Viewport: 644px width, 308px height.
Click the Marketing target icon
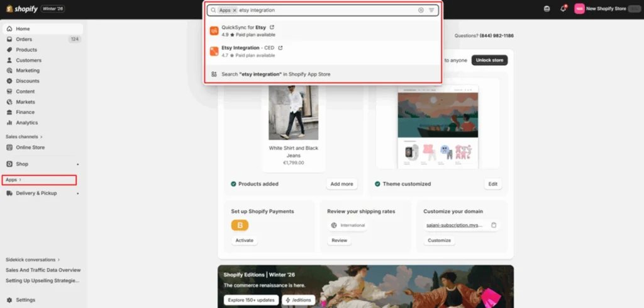(9, 71)
